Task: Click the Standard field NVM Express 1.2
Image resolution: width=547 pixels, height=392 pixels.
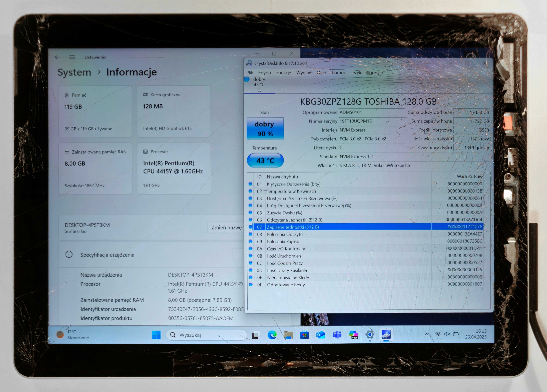Action: [x=414, y=157]
